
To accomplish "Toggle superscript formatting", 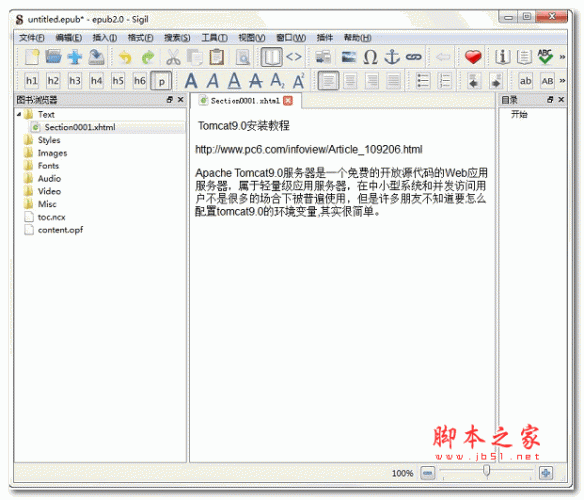I will [x=299, y=81].
